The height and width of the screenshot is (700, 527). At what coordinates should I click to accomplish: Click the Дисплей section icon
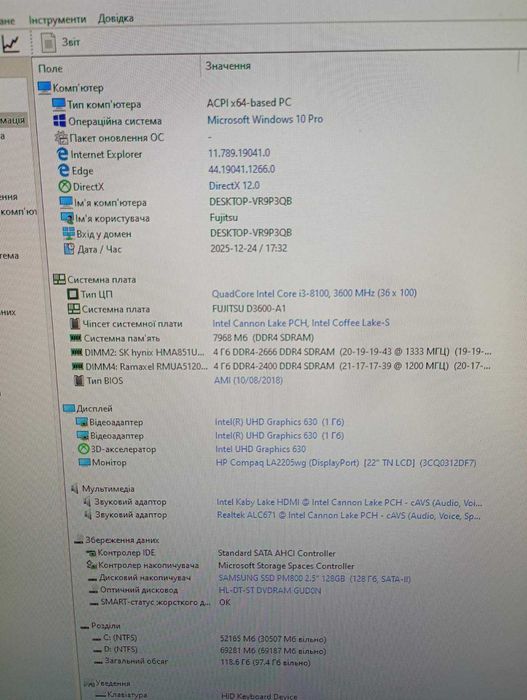(x=69, y=408)
